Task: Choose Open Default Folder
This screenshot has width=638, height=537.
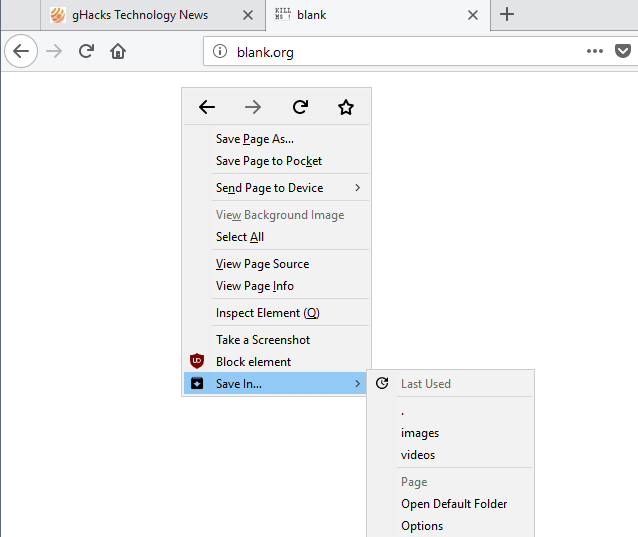Action: tap(451, 504)
